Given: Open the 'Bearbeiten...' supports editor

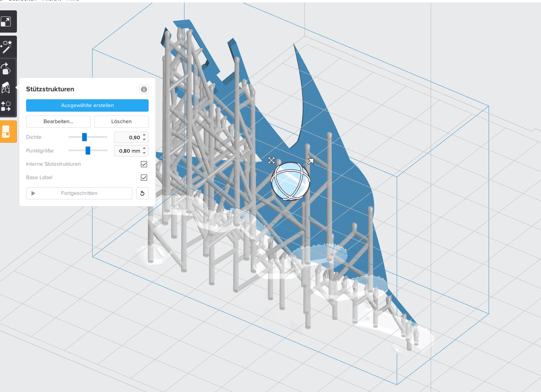Looking at the screenshot, I should [x=58, y=122].
